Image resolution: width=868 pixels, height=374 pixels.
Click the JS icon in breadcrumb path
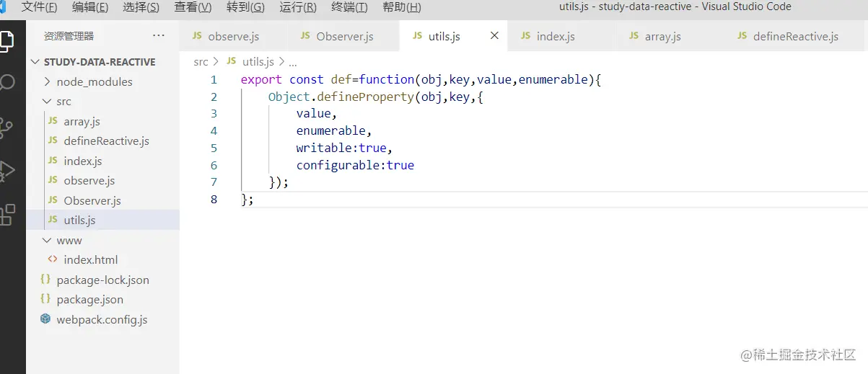point(232,62)
